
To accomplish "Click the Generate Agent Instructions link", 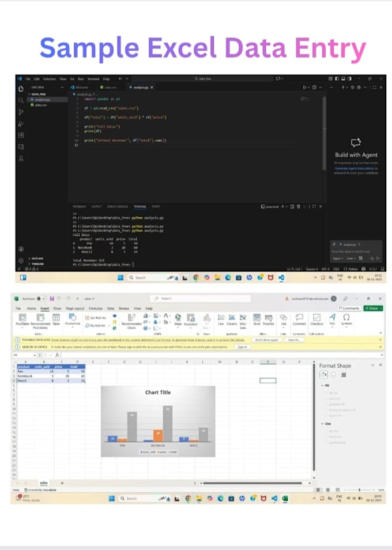I will tap(354, 168).
